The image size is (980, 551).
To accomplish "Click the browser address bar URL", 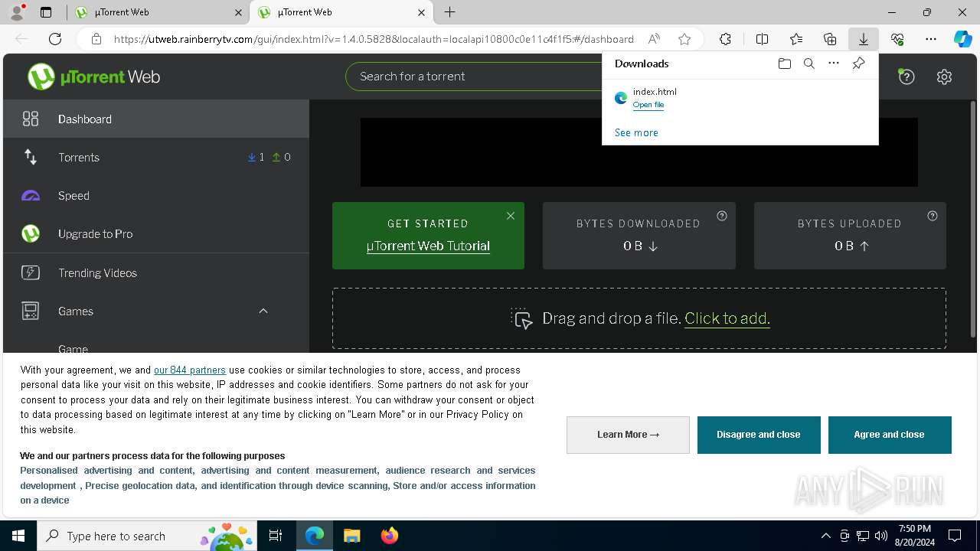I will pyautogui.click(x=374, y=39).
